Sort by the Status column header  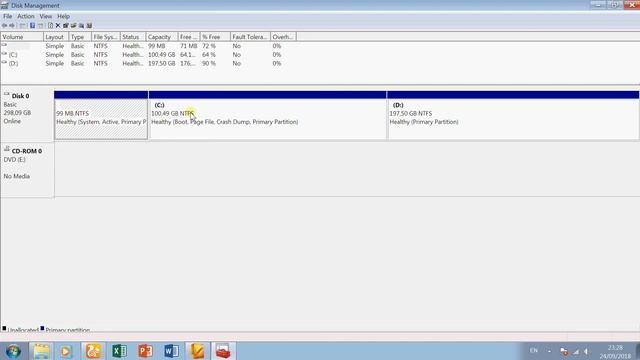tap(133, 37)
